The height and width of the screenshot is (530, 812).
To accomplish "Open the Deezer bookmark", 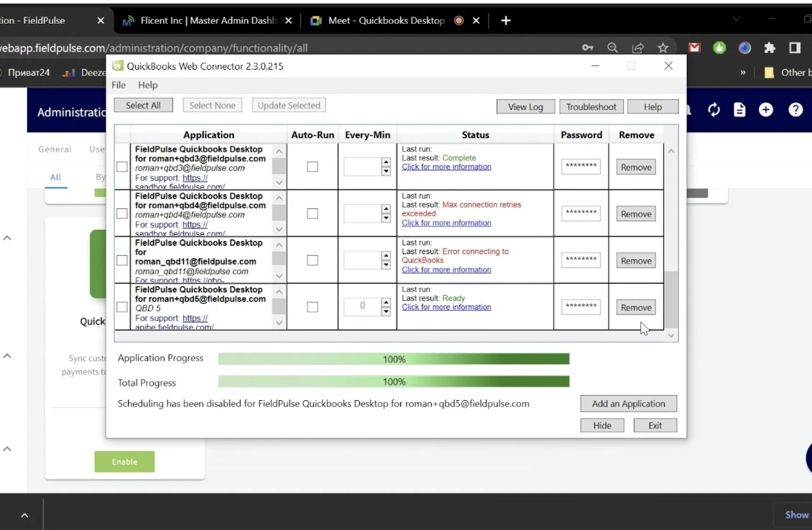I will click(84, 73).
